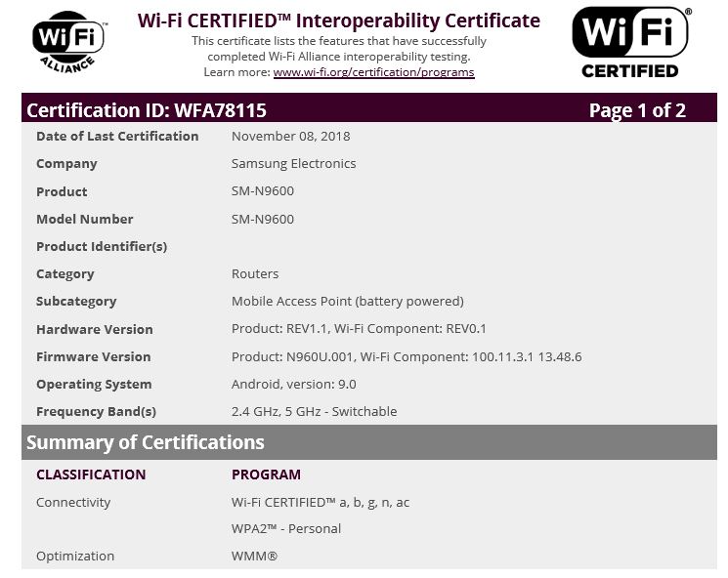The image size is (728, 578).
Task: Click the 2.4 GHz, 5 GHz frequency value
Action: point(314,411)
